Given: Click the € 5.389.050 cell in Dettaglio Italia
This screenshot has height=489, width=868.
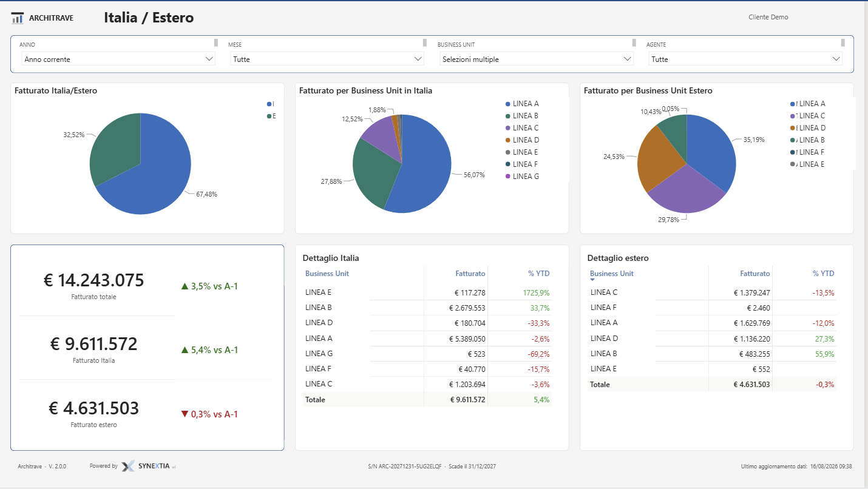Looking at the screenshot, I should [467, 339].
